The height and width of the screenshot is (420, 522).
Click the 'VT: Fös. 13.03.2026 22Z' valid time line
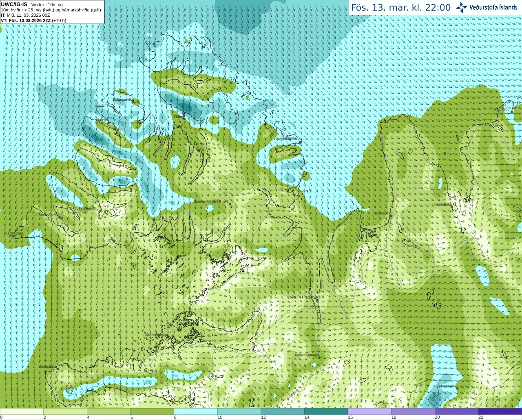click(x=33, y=20)
